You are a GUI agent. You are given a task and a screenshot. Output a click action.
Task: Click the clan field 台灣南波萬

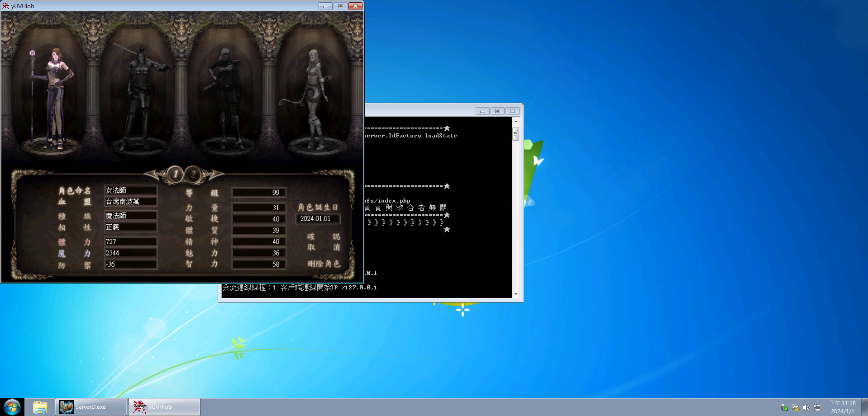click(x=131, y=202)
